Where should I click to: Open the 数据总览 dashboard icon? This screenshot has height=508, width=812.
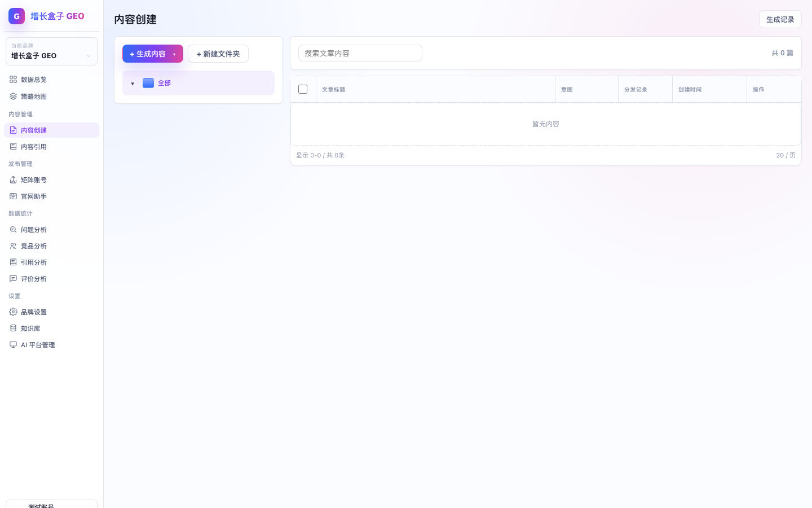point(13,80)
